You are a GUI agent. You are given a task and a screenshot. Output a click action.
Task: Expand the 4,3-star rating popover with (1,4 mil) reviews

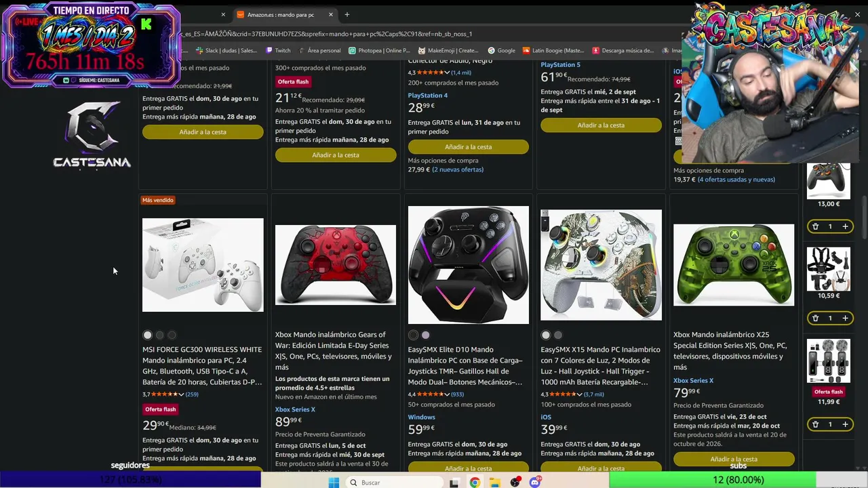(x=447, y=73)
